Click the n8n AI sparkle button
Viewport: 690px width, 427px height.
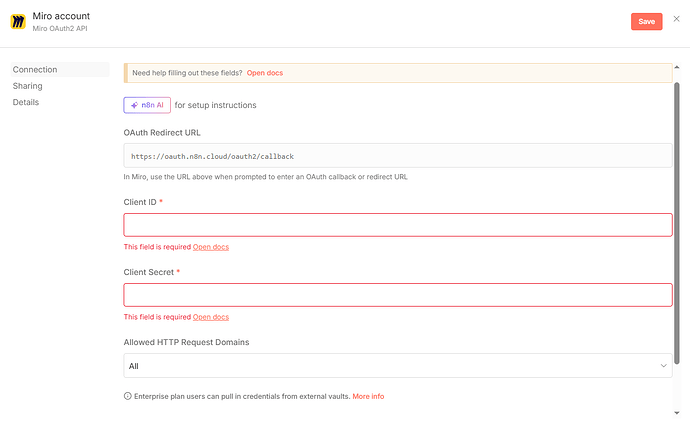tap(146, 105)
